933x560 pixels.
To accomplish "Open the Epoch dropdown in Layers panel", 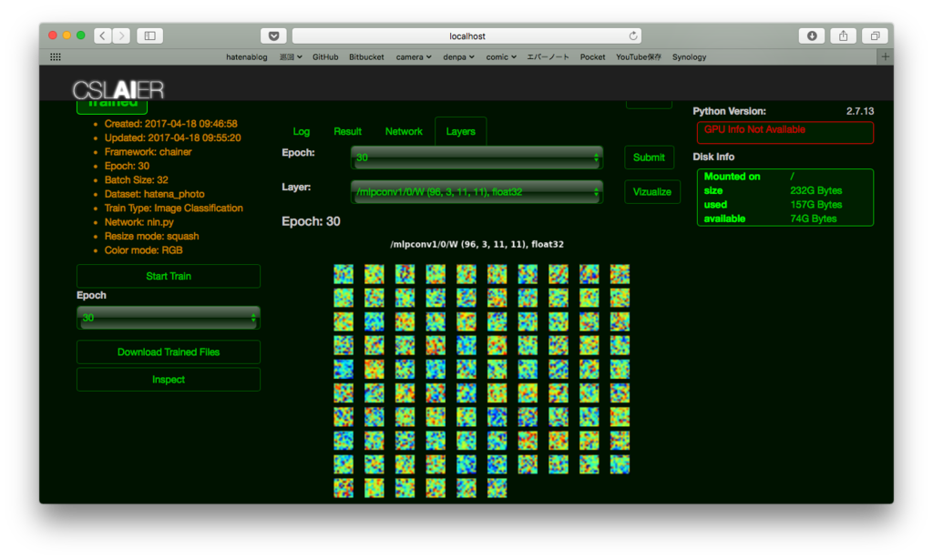I will coord(477,158).
